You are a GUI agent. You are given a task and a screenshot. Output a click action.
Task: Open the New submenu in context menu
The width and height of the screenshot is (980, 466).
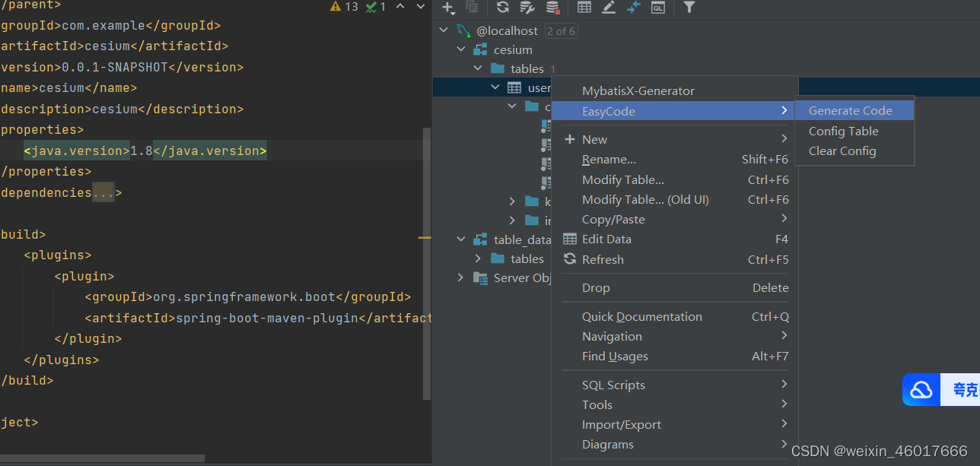tap(674, 139)
